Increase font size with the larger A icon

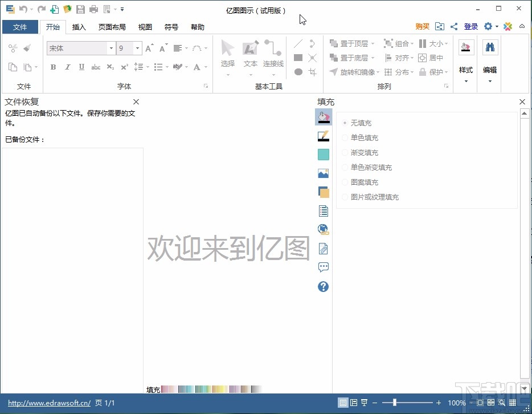pyautogui.click(x=149, y=48)
